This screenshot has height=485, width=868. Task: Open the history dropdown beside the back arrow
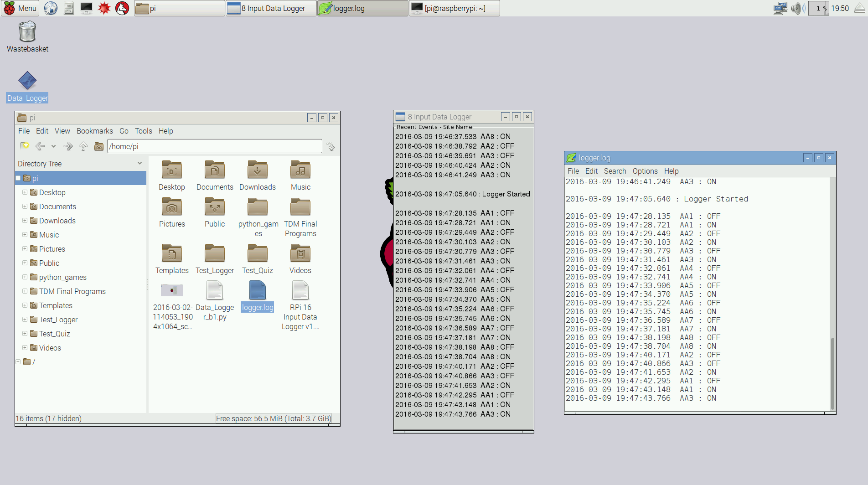click(x=53, y=146)
